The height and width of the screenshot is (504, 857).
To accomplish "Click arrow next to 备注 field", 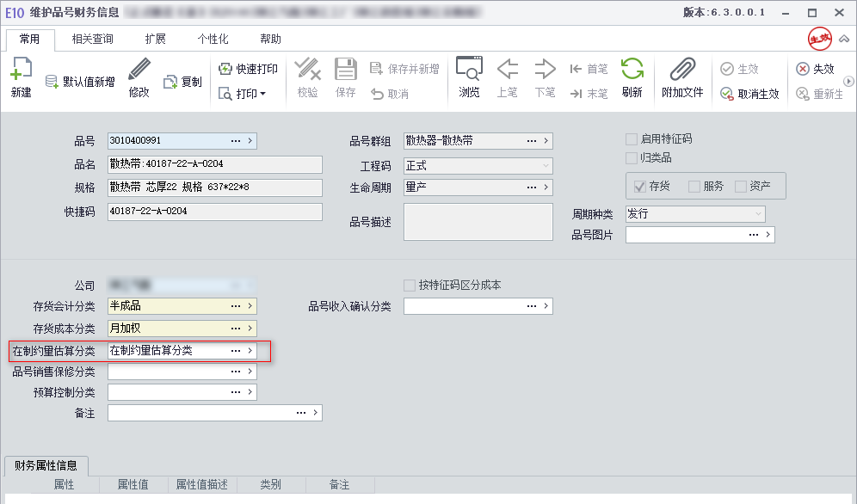I will click(x=316, y=413).
